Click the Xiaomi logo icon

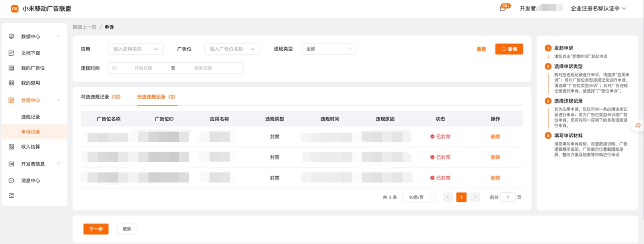click(x=15, y=9)
